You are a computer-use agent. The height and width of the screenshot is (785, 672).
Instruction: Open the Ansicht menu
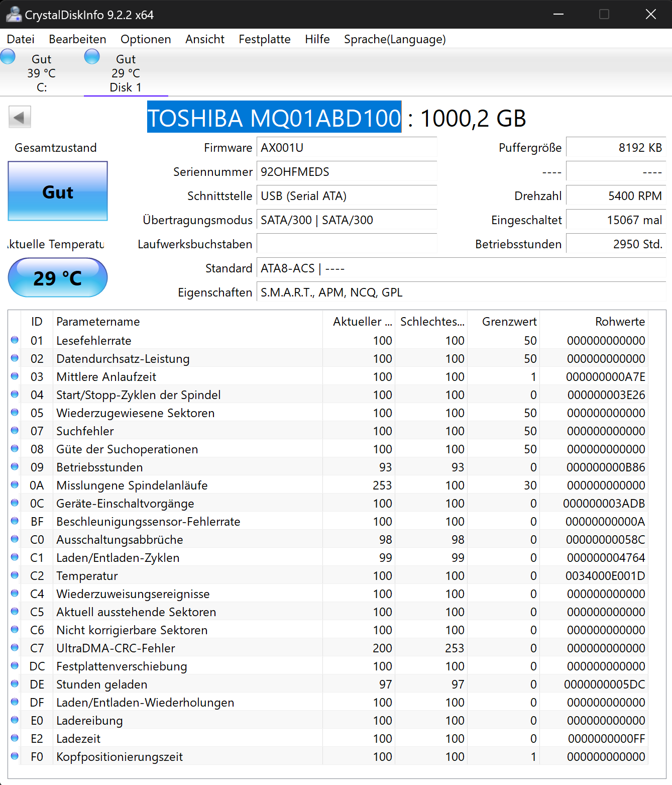point(205,39)
